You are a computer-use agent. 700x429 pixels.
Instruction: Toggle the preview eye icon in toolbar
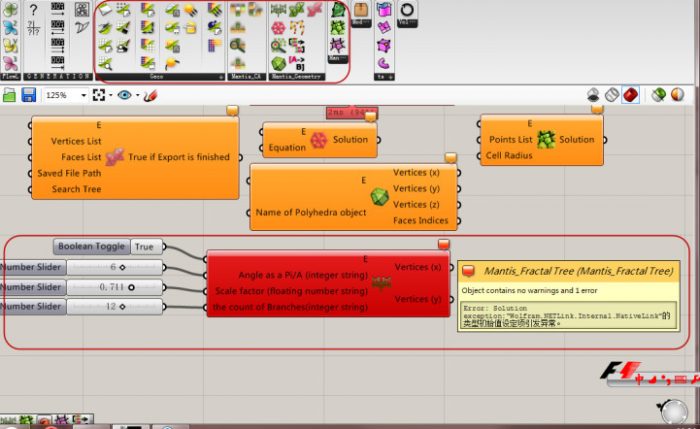click(125, 95)
